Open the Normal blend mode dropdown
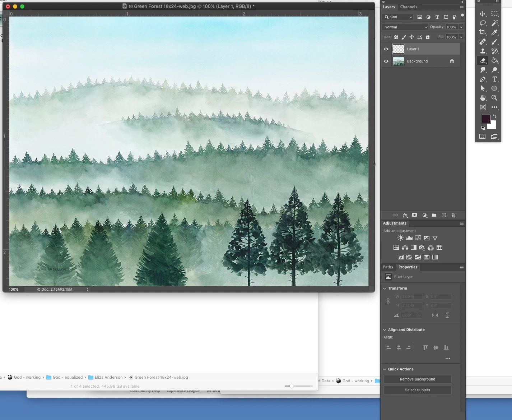512x420 pixels. [x=405, y=27]
